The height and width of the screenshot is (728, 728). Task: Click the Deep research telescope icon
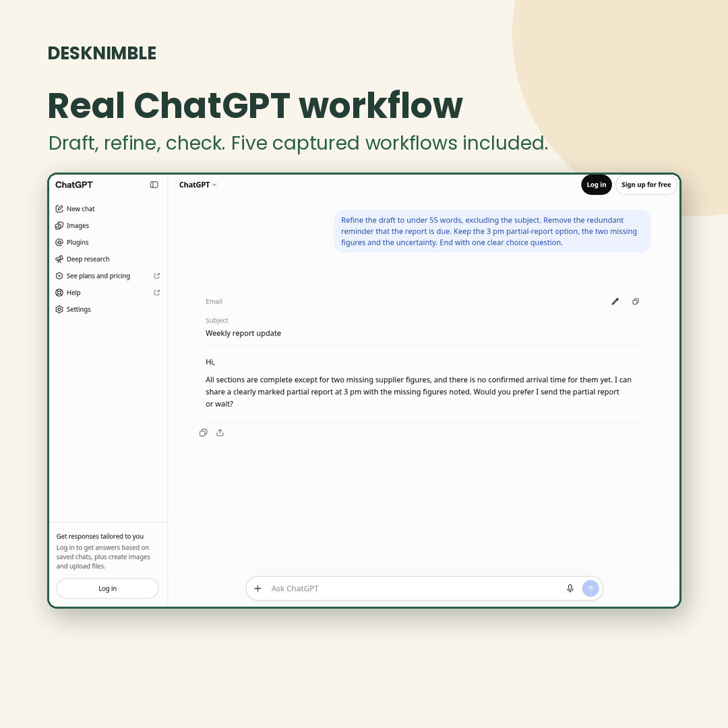59,259
